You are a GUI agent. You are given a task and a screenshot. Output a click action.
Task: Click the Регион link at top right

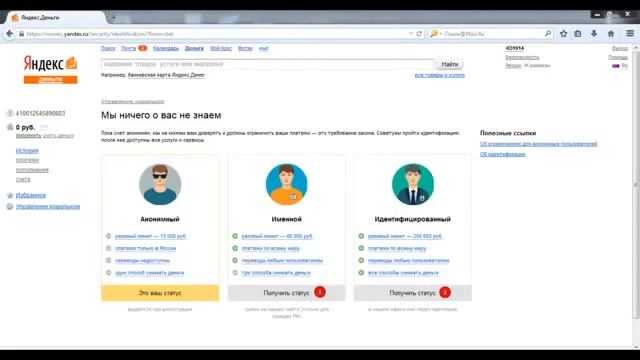(513, 65)
